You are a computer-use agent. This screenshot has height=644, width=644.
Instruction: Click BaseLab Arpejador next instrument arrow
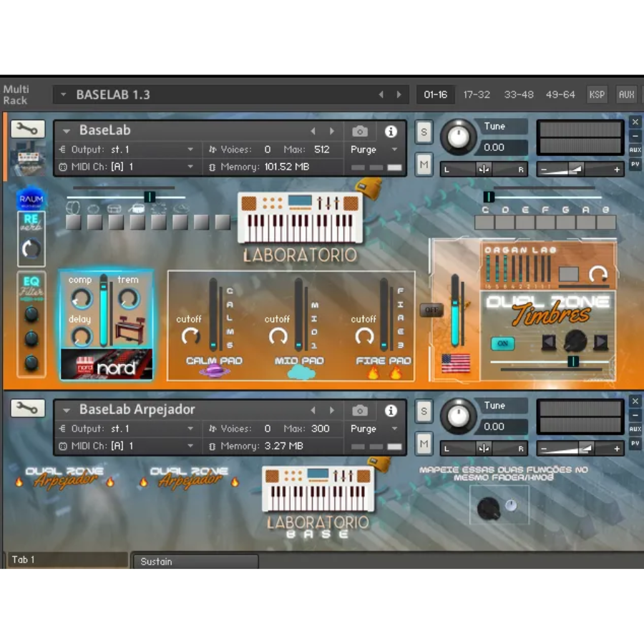pos(332,411)
